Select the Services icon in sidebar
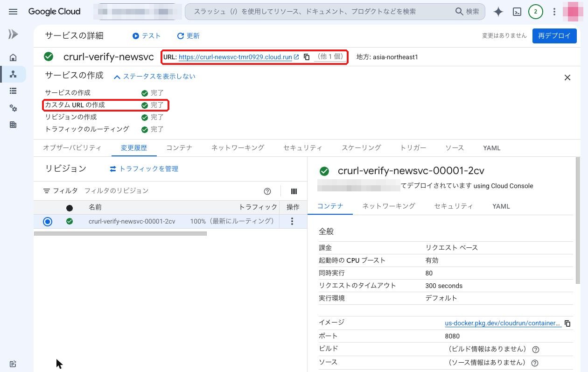This screenshot has width=588, height=372. coord(13,75)
